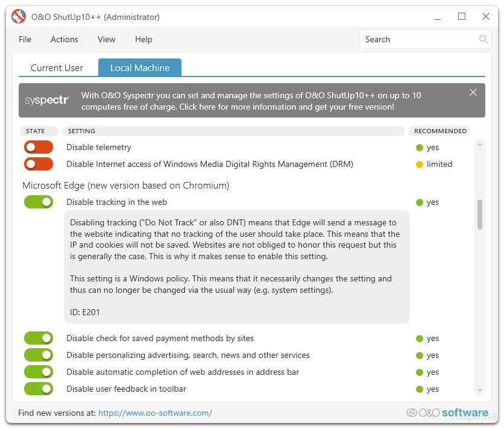This screenshot has width=504, height=429.
Task: Click the Syspectr logo in banner
Action: [x=47, y=101]
